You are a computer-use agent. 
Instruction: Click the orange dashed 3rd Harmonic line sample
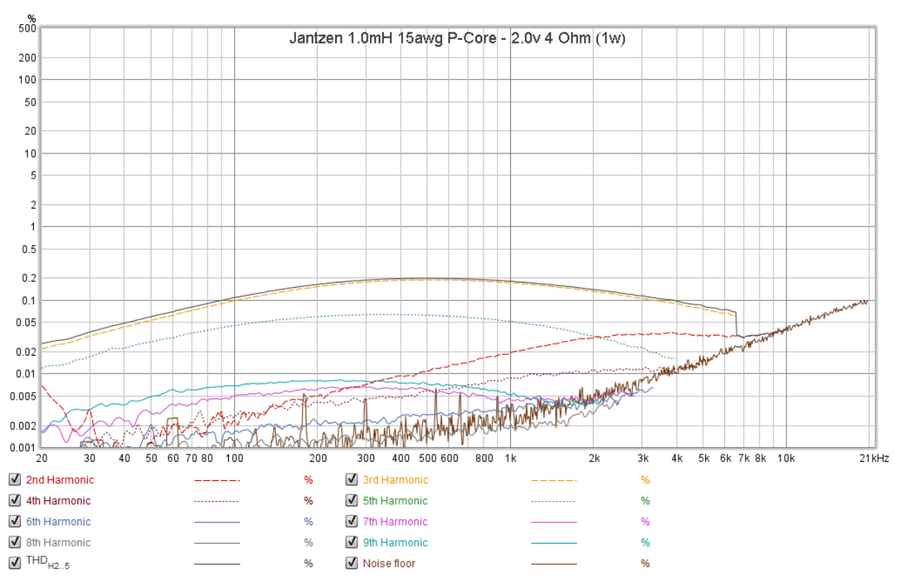tap(554, 480)
